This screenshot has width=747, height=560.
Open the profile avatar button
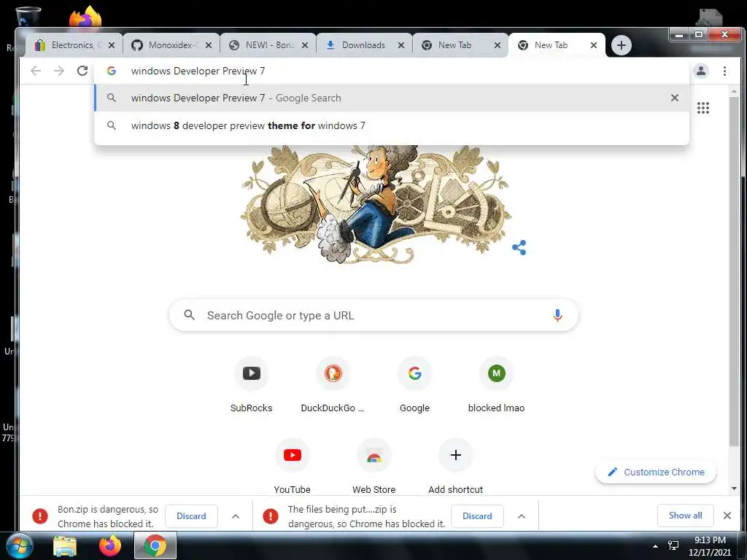(x=701, y=71)
